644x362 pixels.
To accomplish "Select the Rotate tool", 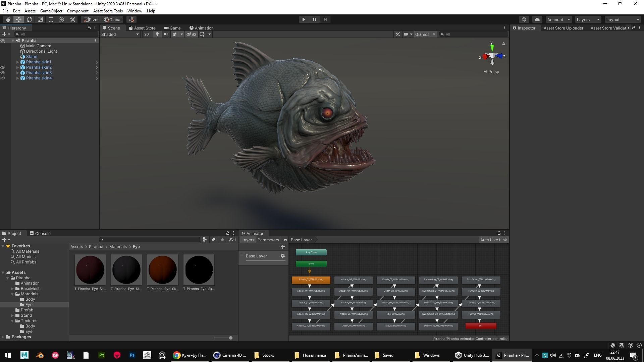I will pyautogui.click(x=30, y=19).
